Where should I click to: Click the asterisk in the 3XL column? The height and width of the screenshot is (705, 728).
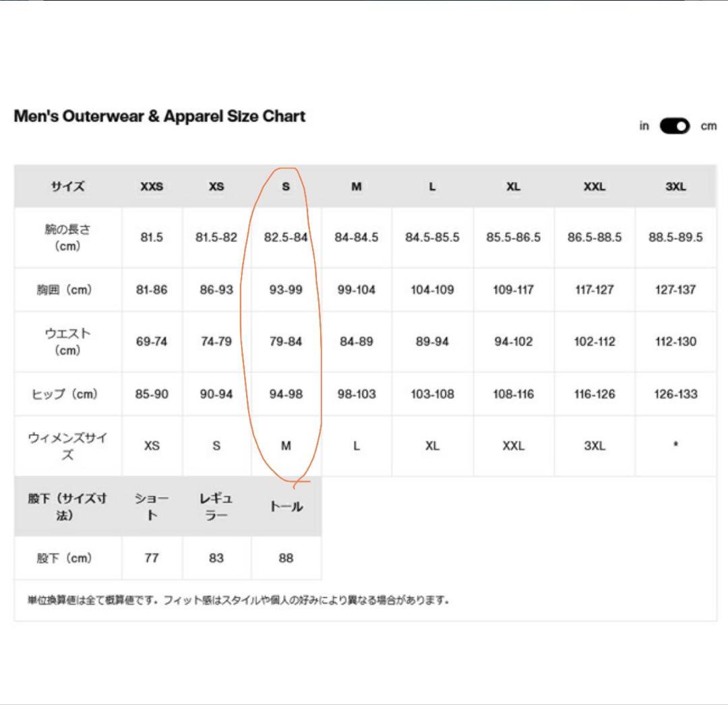(x=675, y=446)
